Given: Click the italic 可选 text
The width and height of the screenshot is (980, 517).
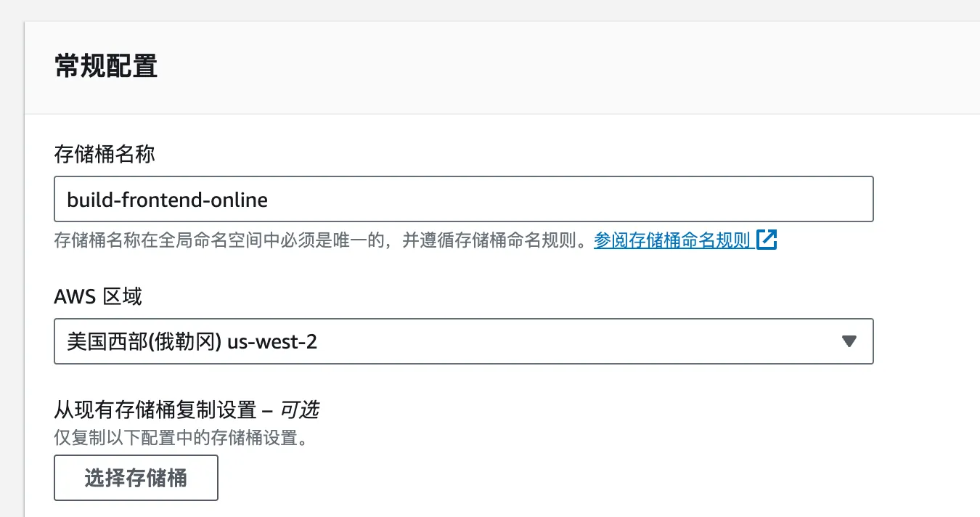Looking at the screenshot, I should coord(300,410).
